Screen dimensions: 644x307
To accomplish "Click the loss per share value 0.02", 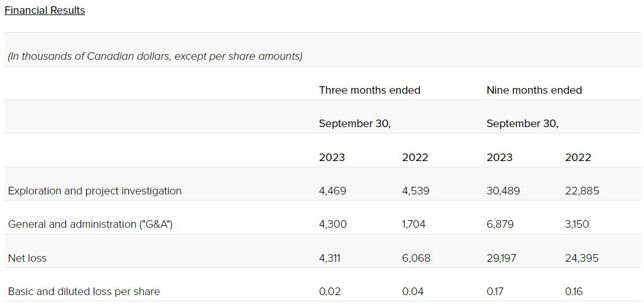I will (330, 291).
